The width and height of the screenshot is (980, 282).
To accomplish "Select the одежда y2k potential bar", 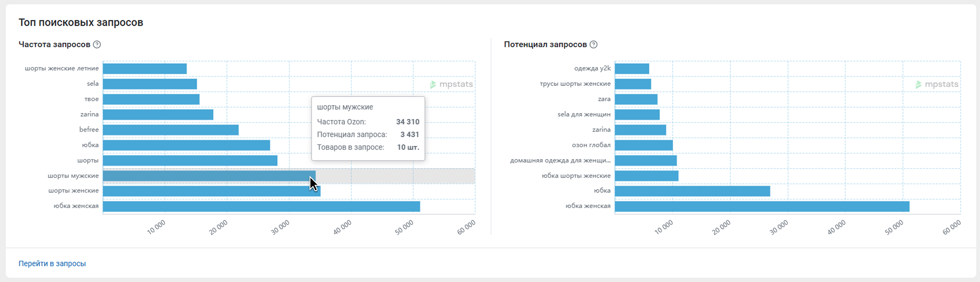I will (632, 69).
